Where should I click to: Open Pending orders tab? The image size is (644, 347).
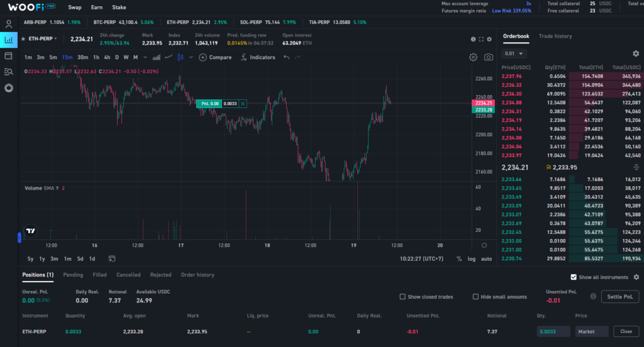tap(73, 275)
